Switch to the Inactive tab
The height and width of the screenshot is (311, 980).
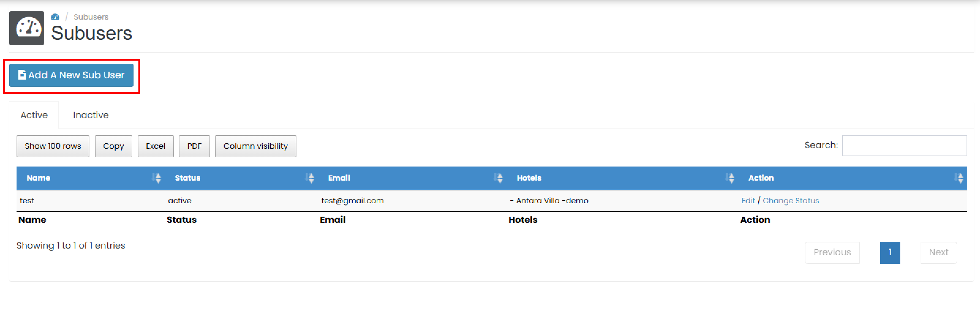(91, 115)
